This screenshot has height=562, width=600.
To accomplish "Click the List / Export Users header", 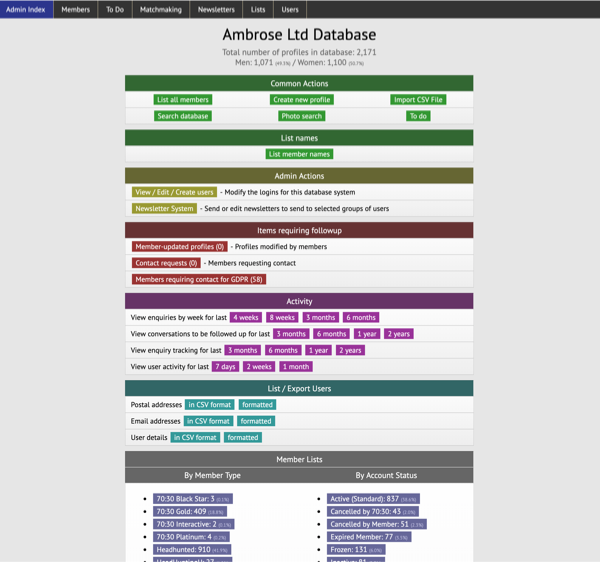I will click(299, 388).
